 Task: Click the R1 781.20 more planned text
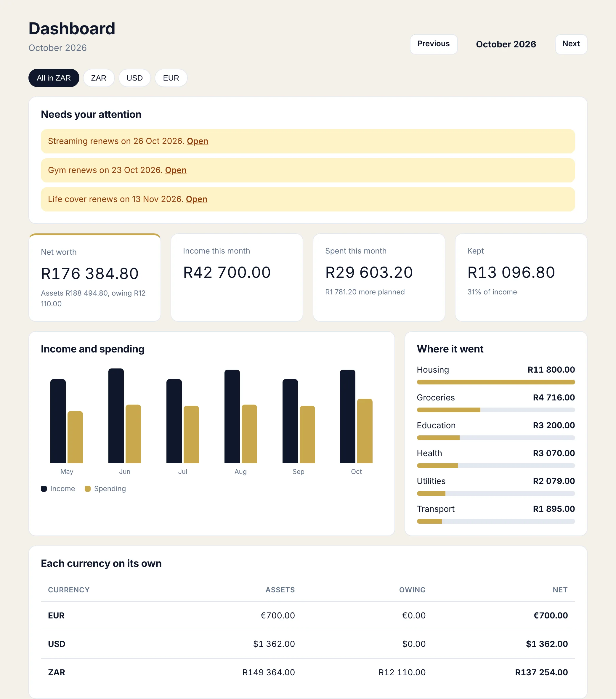pos(365,292)
